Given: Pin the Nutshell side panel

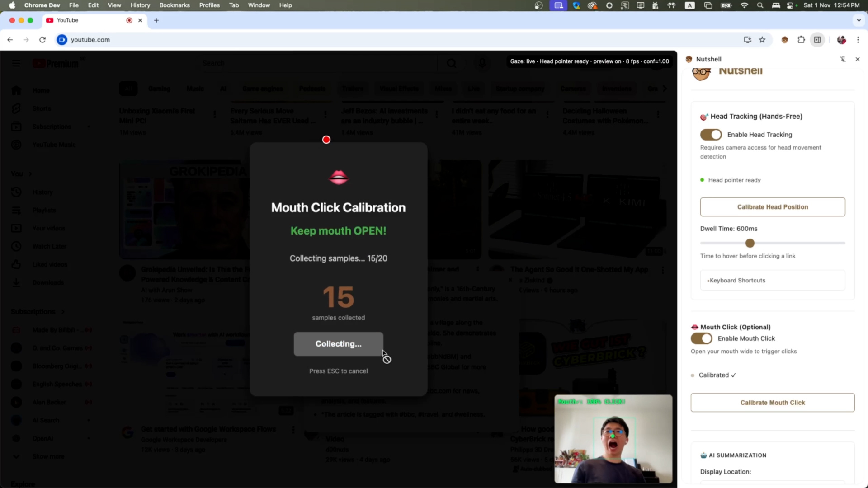Looking at the screenshot, I should click(843, 59).
